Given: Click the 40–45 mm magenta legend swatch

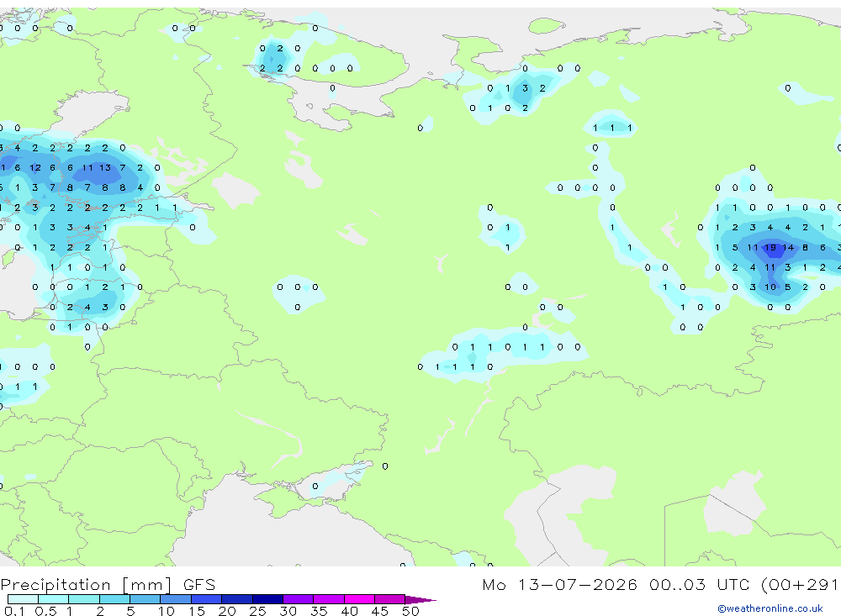Looking at the screenshot, I should [x=359, y=599].
